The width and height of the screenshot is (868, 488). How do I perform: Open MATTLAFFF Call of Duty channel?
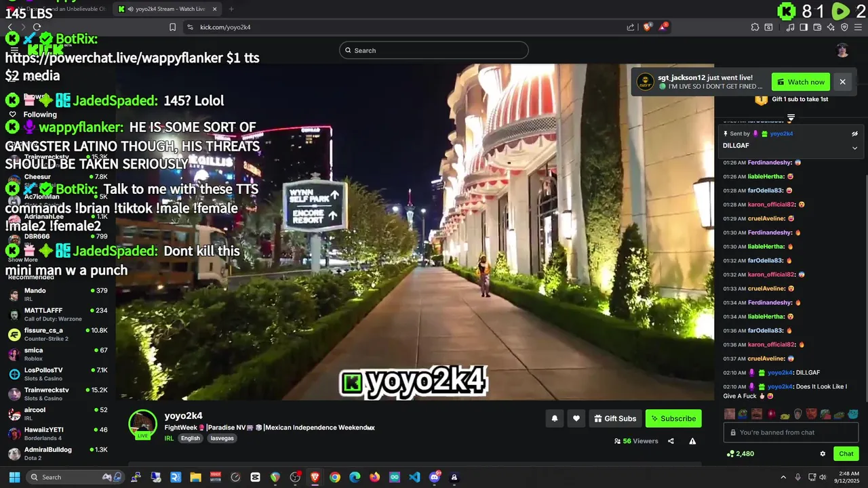point(58,314)
